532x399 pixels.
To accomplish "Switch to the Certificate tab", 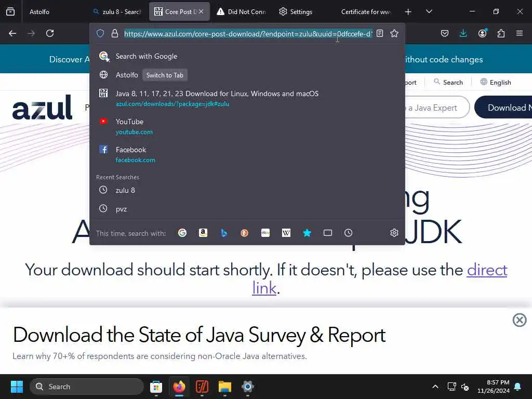I will click(366, 12).
